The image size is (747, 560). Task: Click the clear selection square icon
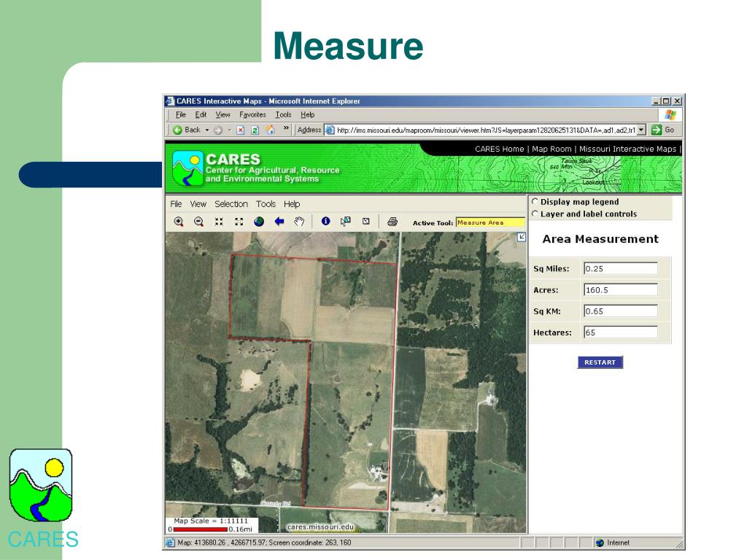[x=366, y=221]
